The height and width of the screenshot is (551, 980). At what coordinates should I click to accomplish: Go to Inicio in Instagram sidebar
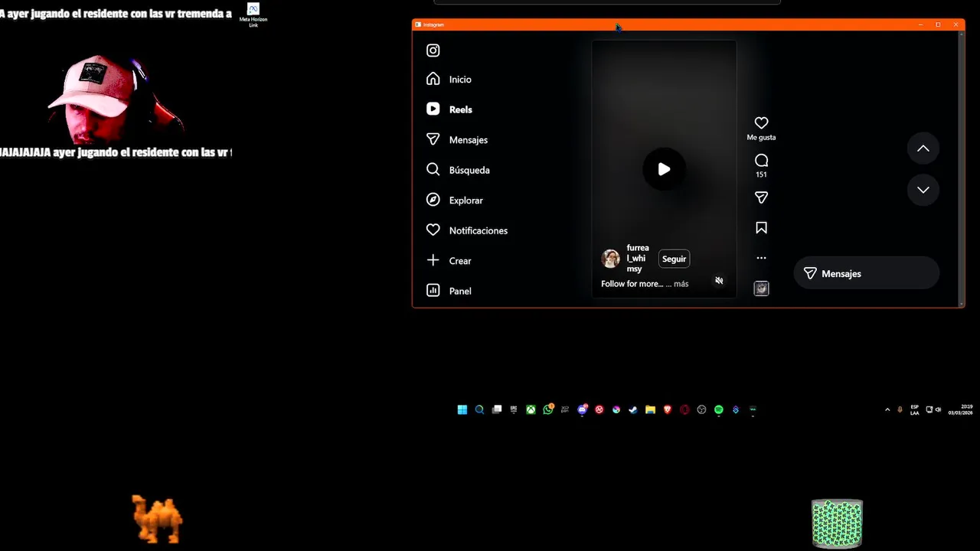click(x=449, y=80)
